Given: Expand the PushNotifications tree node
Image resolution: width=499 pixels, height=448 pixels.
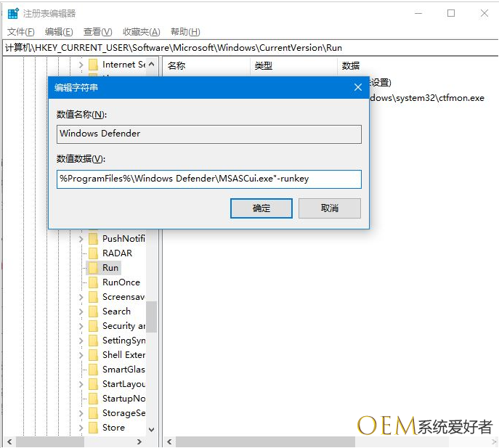Looking at the screenshot, I should [x=81, y=239].
